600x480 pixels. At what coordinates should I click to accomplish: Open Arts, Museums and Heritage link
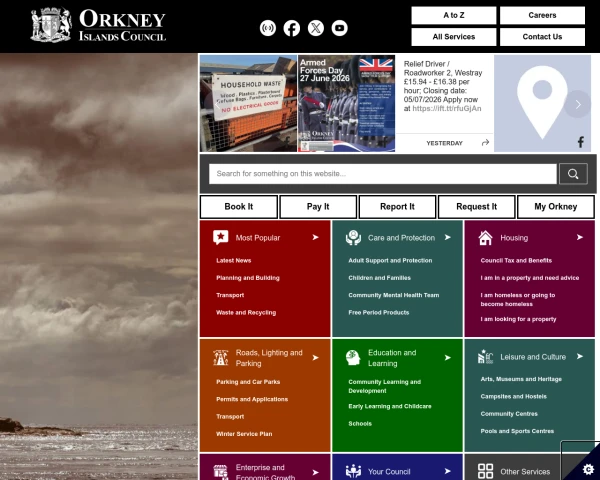point(521,379)
